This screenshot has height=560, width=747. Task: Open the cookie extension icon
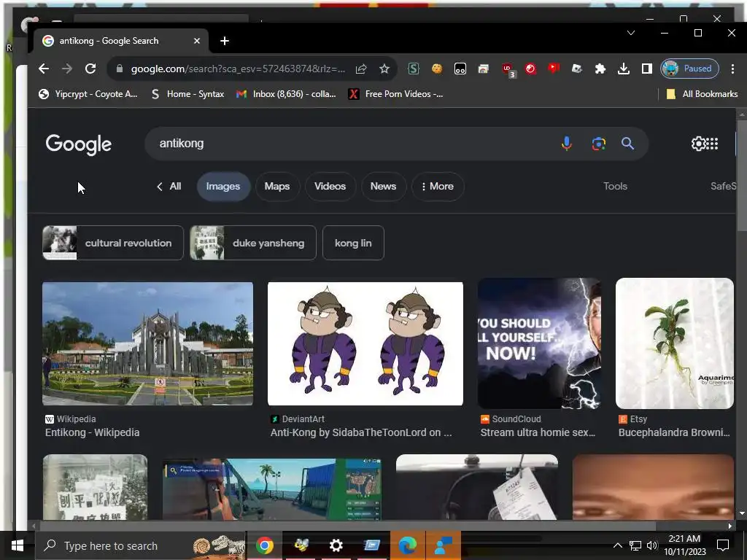pos(436,69)
